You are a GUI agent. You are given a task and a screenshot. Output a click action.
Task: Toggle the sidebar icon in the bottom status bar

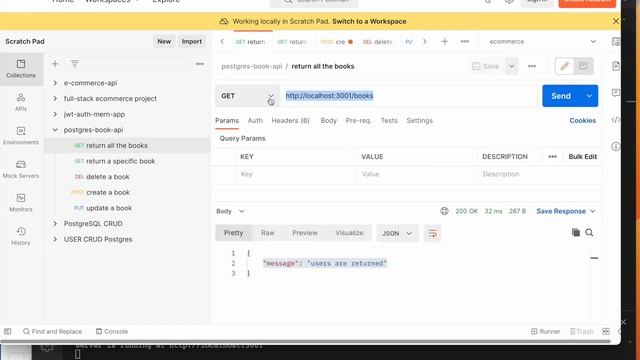pos(7,331)
